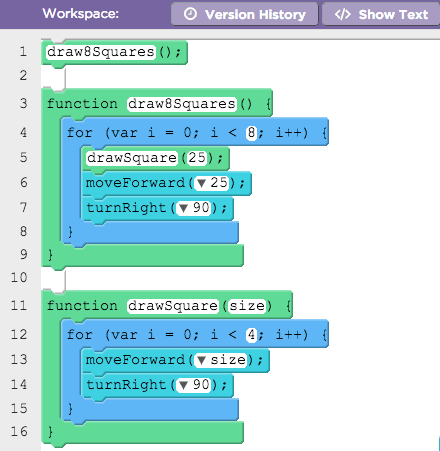Edit the size parameter in drawSquare definition
The width and height of the screenshot is (440, 451).
coord(247,306)
